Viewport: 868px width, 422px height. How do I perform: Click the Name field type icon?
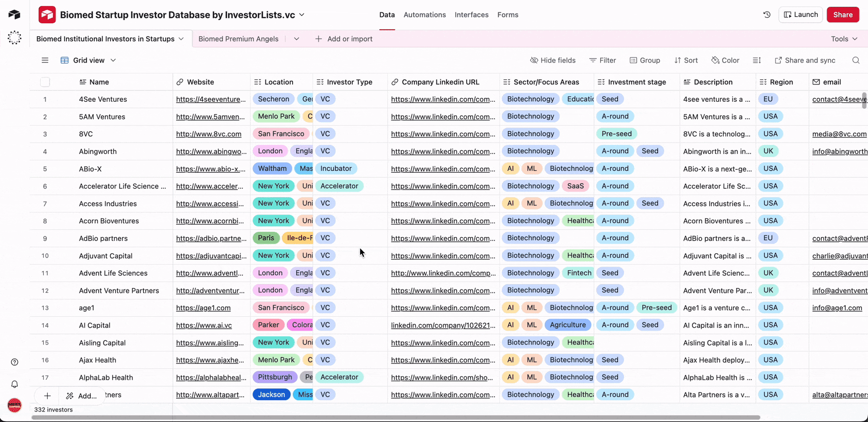pyautogui.click(x=83, y=82)
